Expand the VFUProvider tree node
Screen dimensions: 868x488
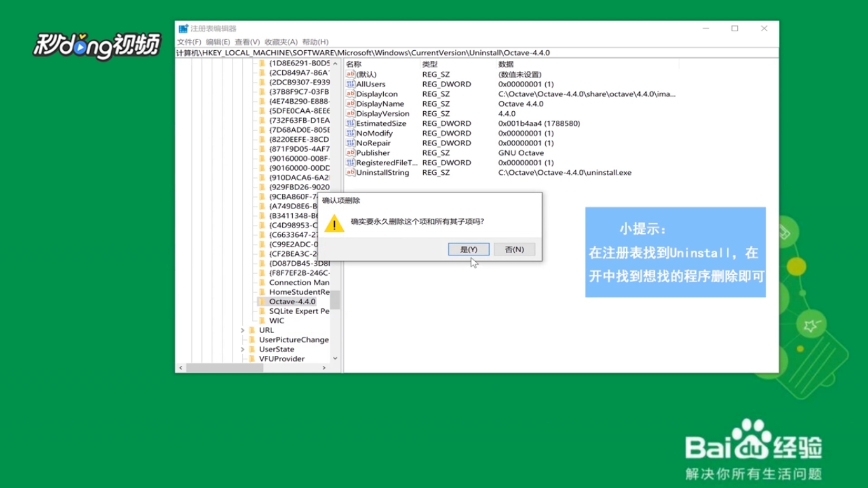[x=242, y=358]
